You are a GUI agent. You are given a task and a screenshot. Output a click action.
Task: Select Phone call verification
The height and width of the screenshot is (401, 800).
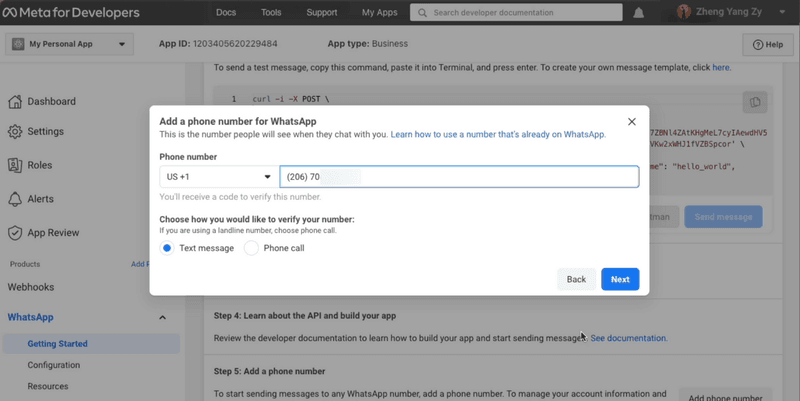pyautogui.click(x=251, y=248)
